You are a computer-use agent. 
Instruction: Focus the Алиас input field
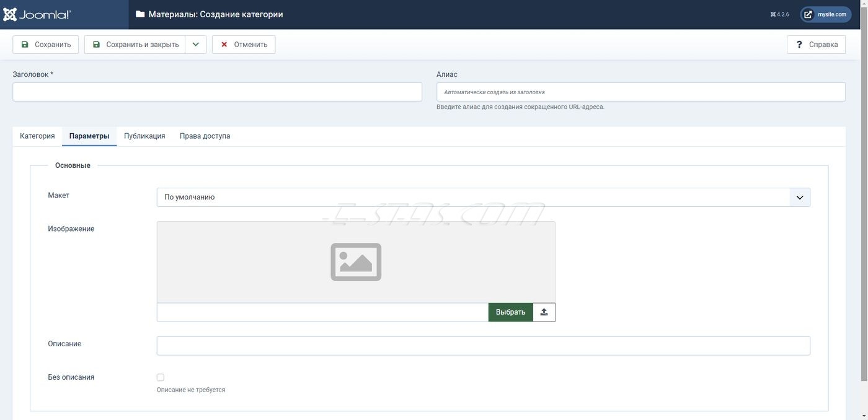(x=641, y=92)
